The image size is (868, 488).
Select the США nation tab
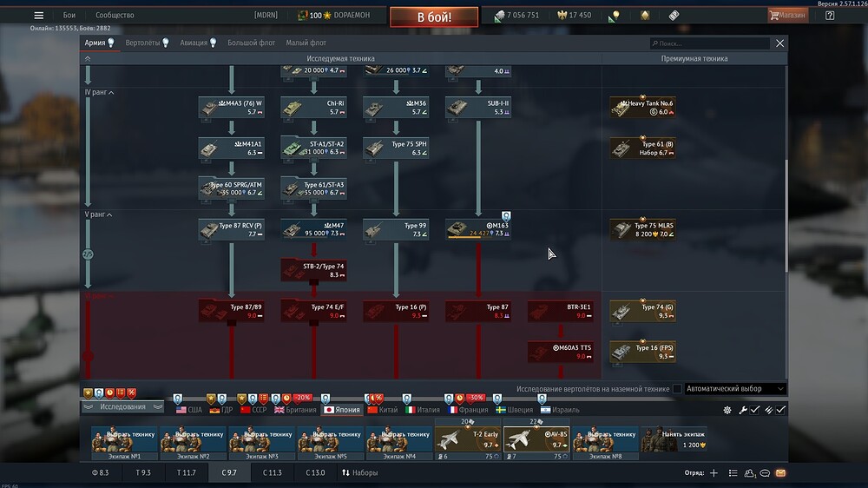click(188, 410)
